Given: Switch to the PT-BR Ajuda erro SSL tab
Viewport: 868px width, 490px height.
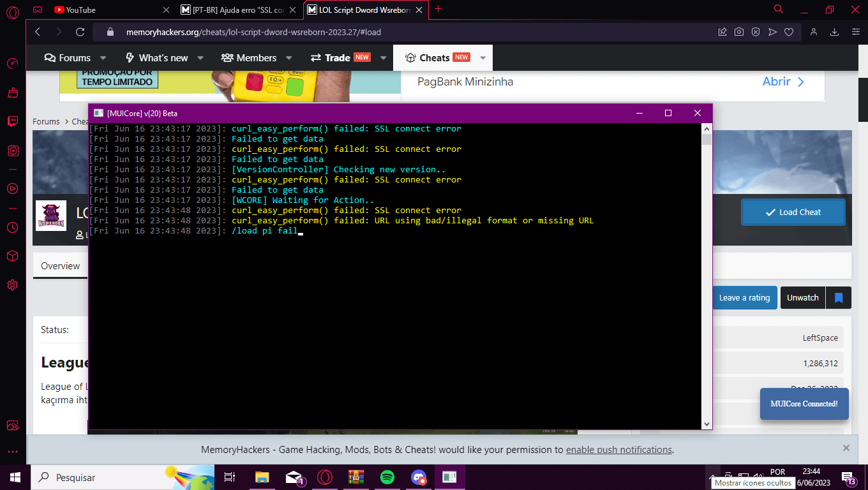Looking at the screenshot, I should click(x=232, y=10).
